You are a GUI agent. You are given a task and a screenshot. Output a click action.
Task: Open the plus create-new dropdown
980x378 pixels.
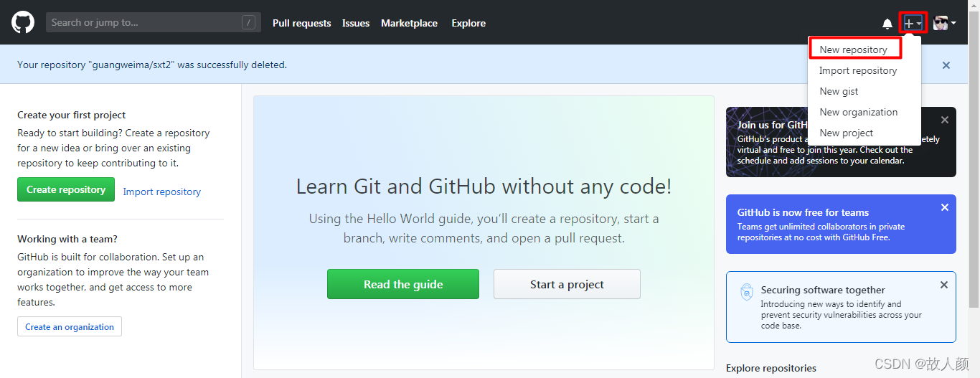point(913,23)
